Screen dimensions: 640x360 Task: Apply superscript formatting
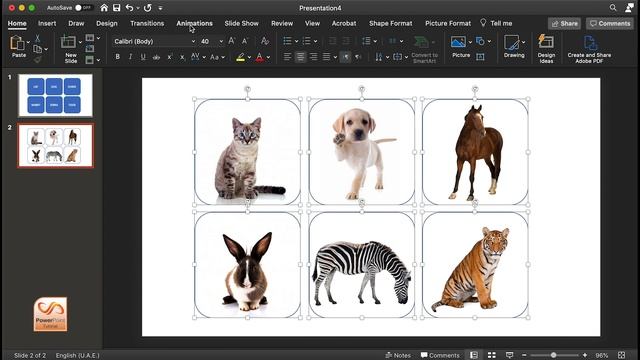[x=170, y=57]
